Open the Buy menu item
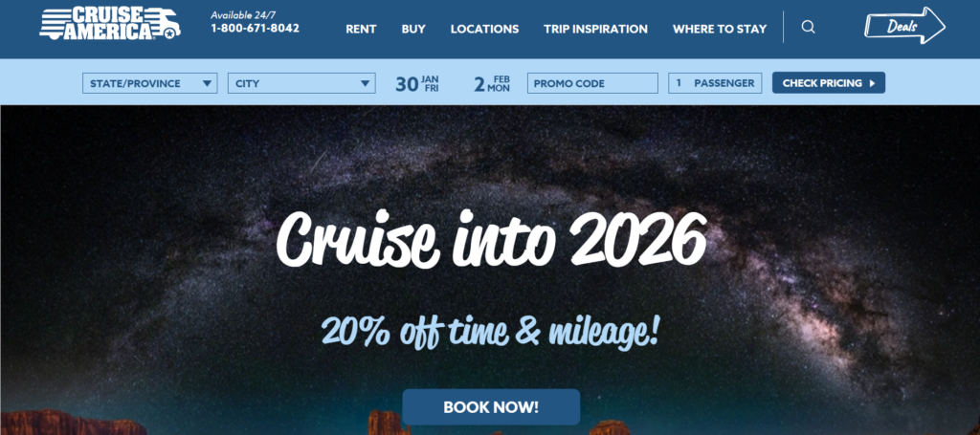 point(413,30)
